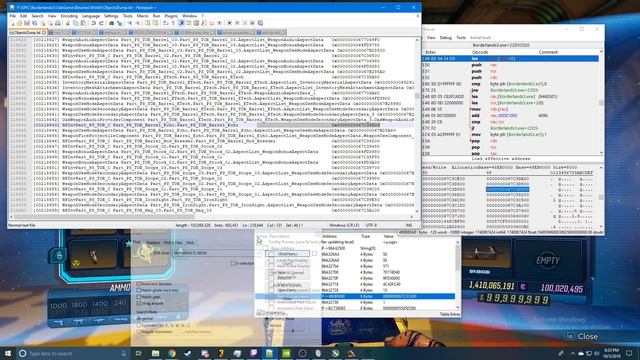Select the Extended search mode radio
Viewport: 640px width, 360px height.
139,325
